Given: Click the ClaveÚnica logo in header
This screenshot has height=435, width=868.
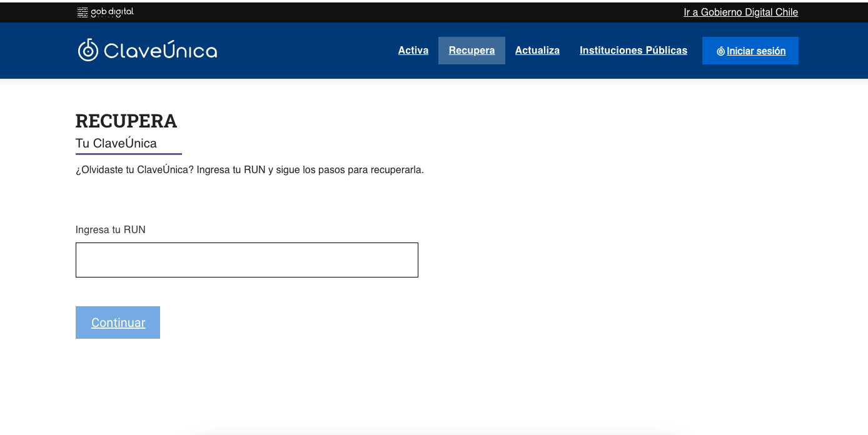Looking at the screenshot, I should coord(148,50).
